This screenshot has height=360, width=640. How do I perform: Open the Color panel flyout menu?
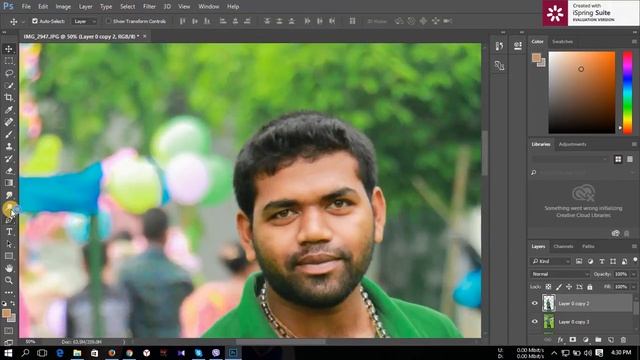pos(634,42)
